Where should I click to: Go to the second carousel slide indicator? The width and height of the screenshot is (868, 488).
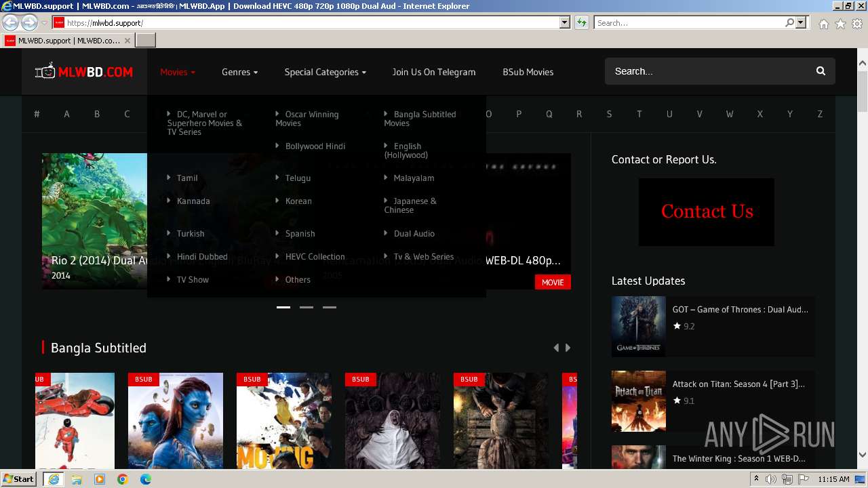click(307, 307)
